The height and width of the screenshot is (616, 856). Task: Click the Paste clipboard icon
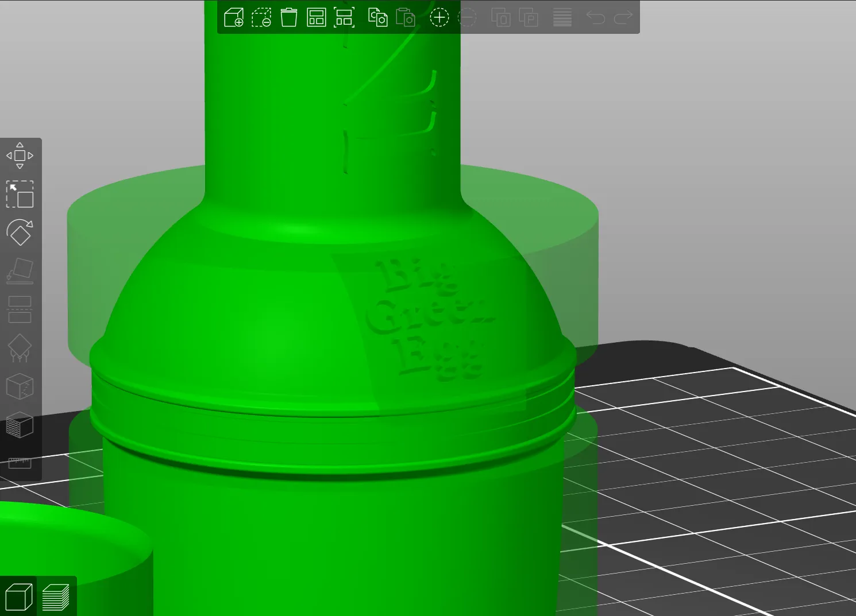tap(406, 17)
